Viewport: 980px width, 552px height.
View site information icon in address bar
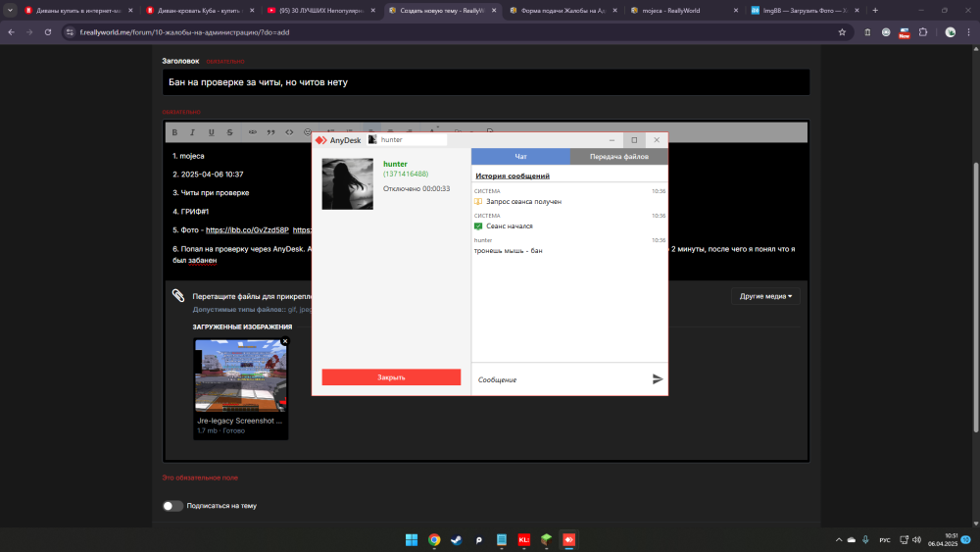70,32
